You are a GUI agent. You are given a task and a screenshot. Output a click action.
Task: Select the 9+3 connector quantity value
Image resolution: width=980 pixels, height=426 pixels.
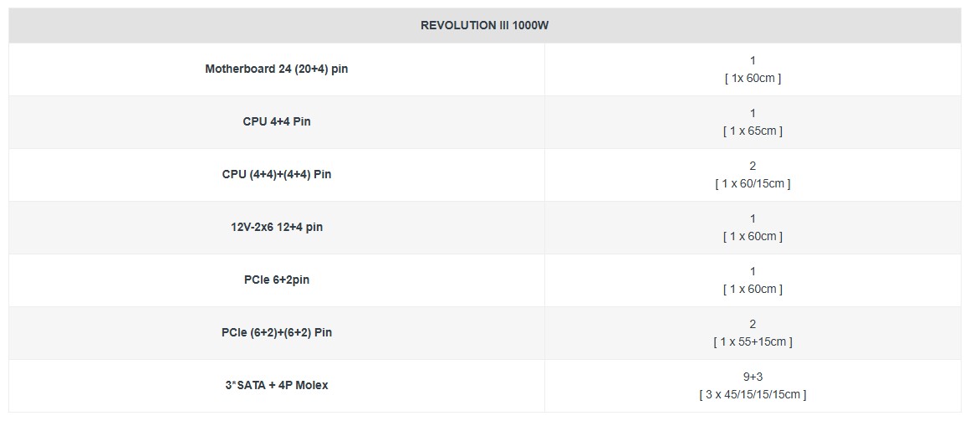(753, 377)
